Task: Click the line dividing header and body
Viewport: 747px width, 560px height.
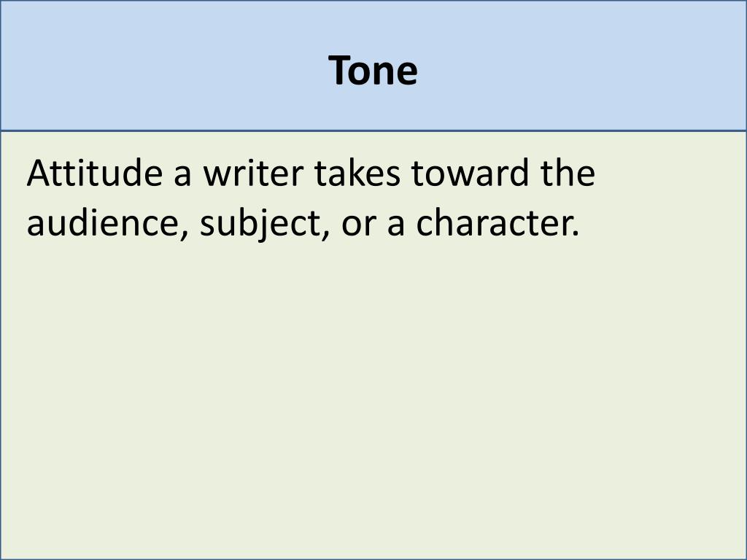Action: tap(373, 131)
